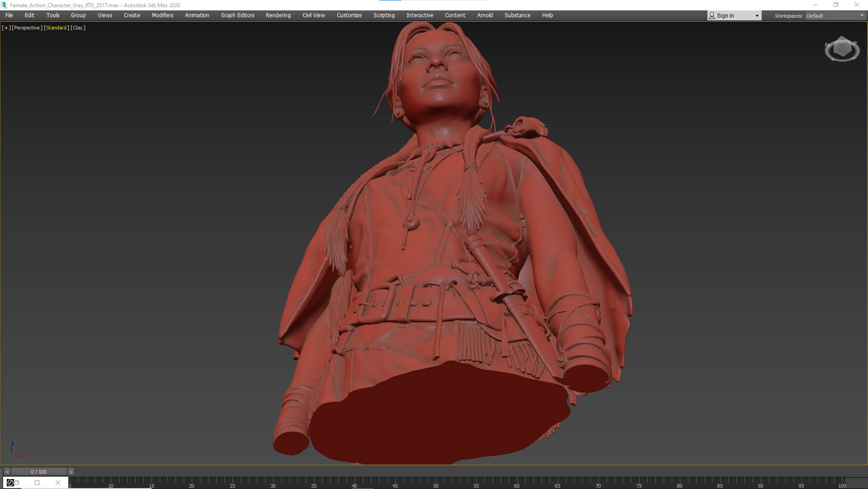Close the minimized V-Ray window
868x489 pixels.
(58, 483)
